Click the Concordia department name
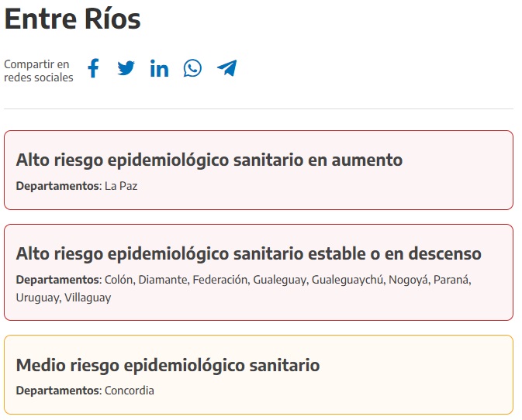This screenshot has width=522, height=420. pos(130,391)
